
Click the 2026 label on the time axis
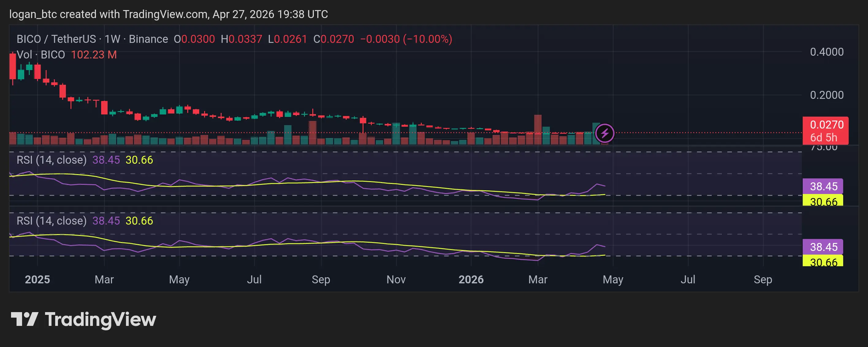[x=471, y=279]
